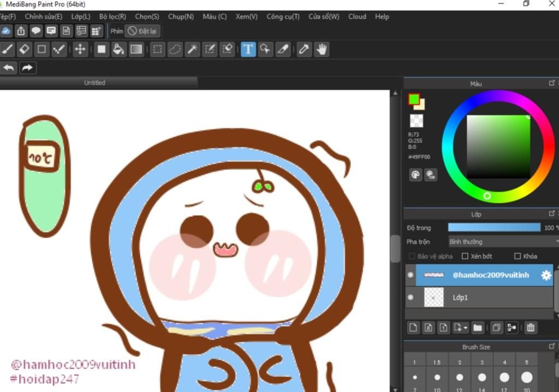Click the Redo arrow
This screenshot has width=559, height=392.
pyautogui.click(x=27, y=68)
